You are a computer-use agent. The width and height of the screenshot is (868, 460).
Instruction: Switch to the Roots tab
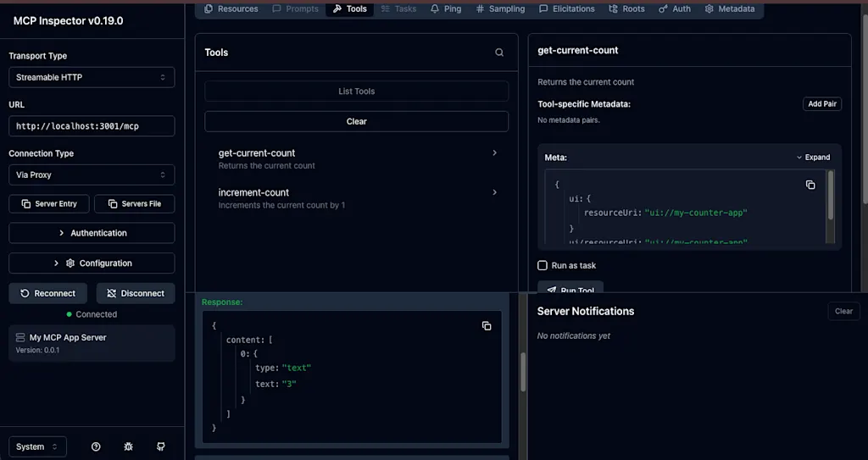[626, 8]
